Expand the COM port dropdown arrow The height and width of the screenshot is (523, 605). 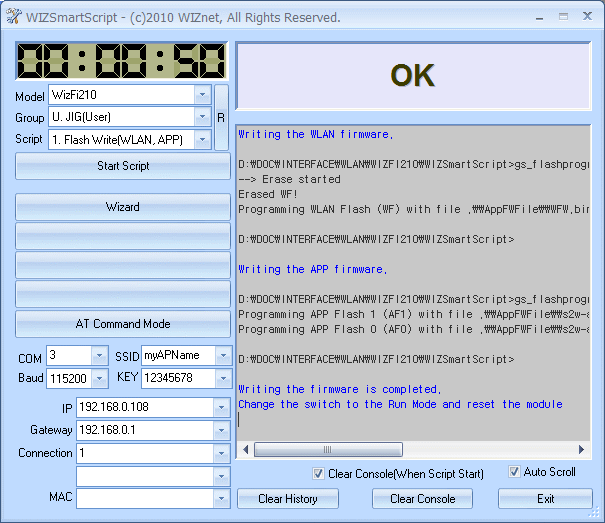coord(100,355)
